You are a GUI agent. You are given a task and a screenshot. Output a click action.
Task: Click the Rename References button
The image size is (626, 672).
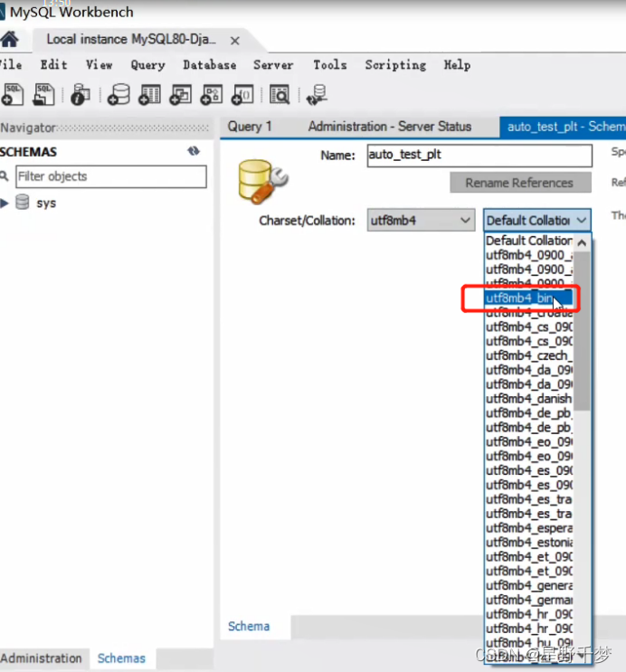pyautogui.click(x=520, y=183)
